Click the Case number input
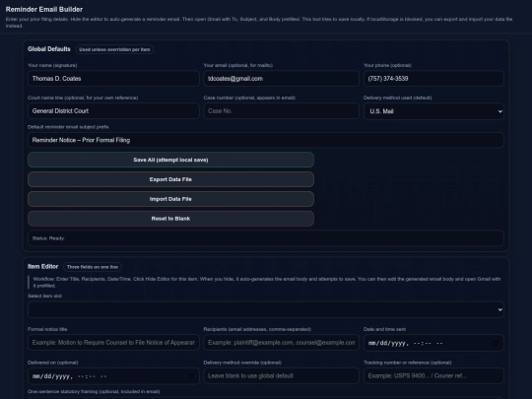 coord(281,111)
